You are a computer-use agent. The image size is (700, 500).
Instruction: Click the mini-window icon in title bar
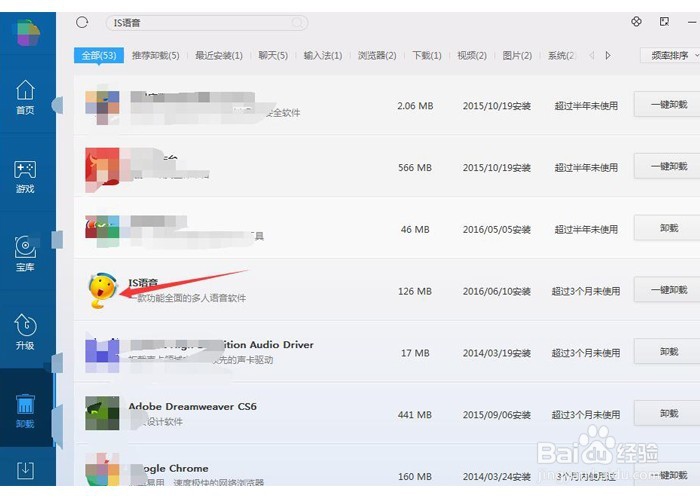664,21
